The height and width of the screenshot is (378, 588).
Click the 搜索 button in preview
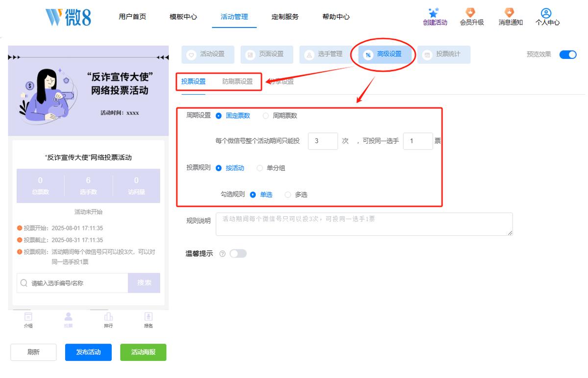click(x=144, y=283)
